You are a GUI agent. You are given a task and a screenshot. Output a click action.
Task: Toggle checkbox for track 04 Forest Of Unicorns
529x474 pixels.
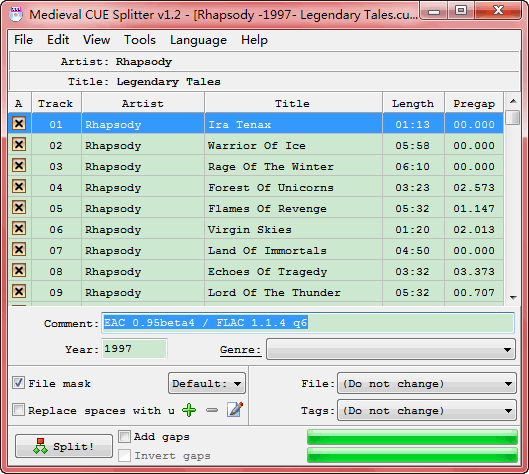coord(19,186)
